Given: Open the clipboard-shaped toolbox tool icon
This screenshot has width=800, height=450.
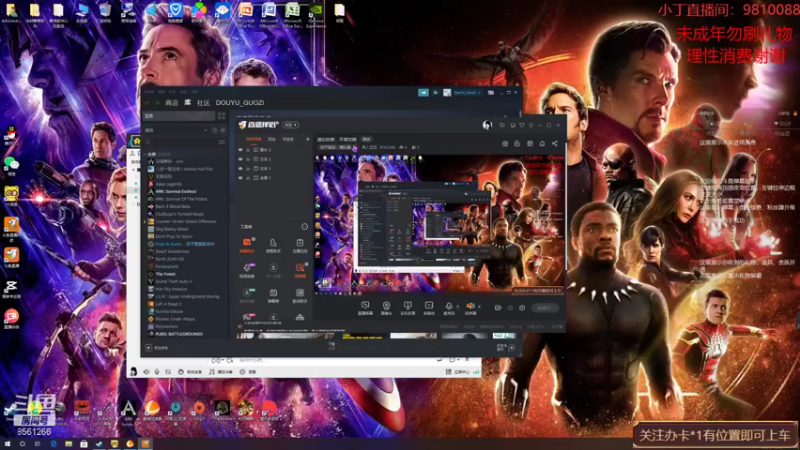Looking at the screenshot, I should [x=299, y=245].
